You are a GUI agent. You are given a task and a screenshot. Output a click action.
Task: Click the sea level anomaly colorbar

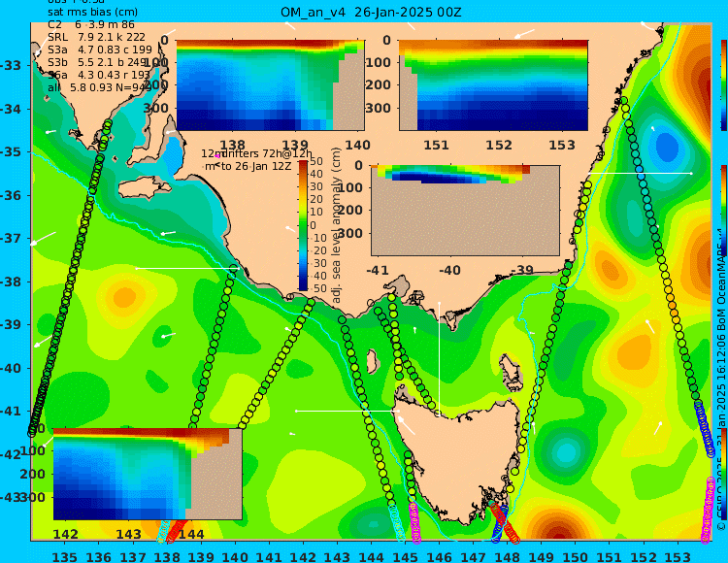[x=303, y=225]
